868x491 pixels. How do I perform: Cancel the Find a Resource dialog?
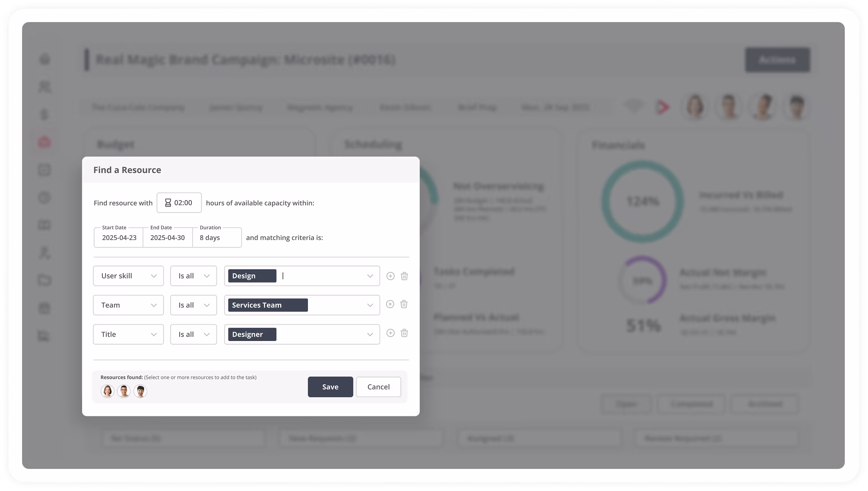point(378,387)
